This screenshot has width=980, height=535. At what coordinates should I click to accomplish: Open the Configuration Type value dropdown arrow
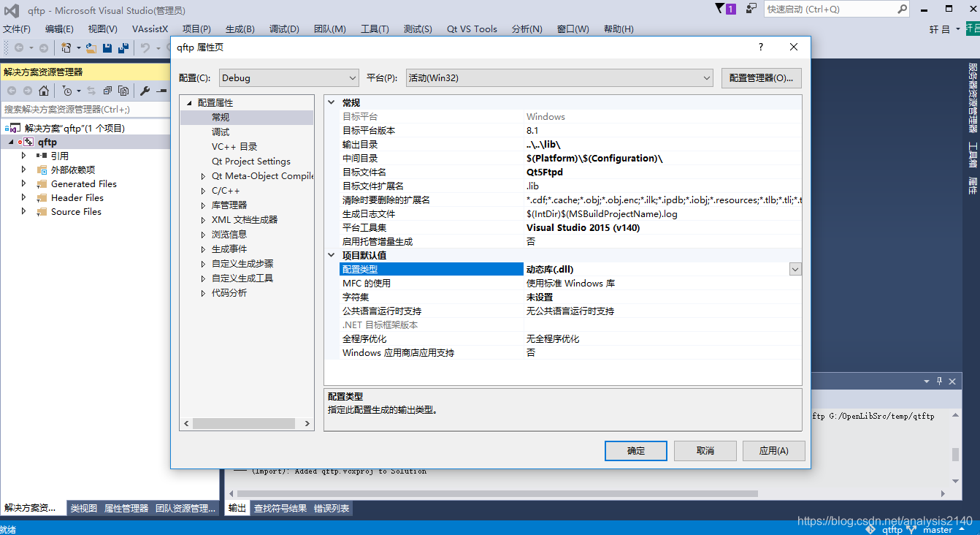click(x=795, y=269)
